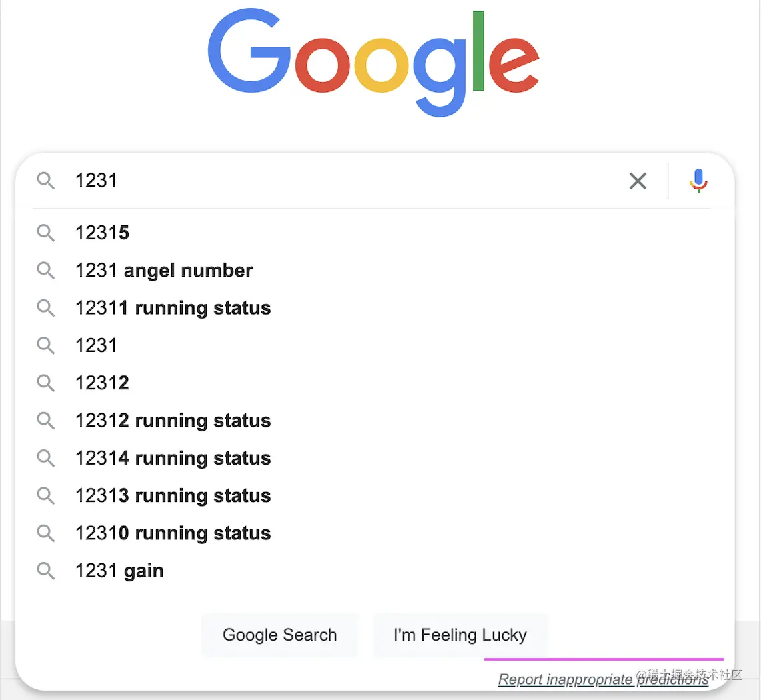Click the magnifier icon in search box

click(x=45, y=181)
